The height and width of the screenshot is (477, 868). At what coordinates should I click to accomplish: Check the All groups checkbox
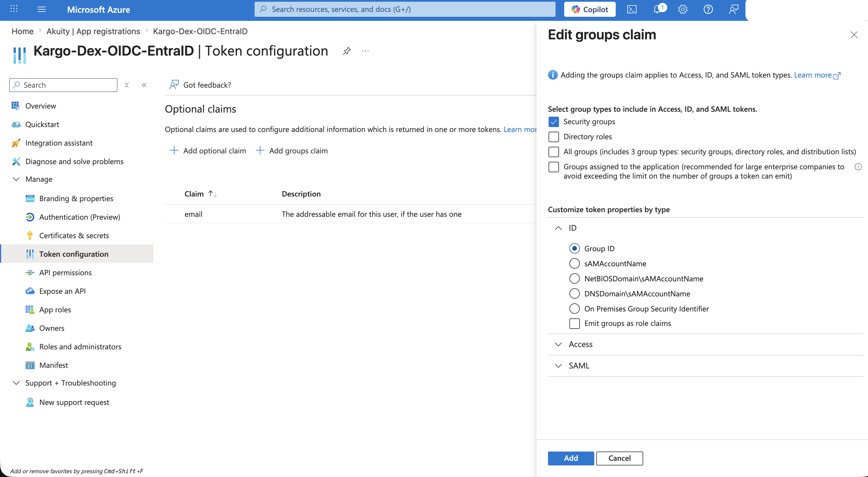(553, 152)
